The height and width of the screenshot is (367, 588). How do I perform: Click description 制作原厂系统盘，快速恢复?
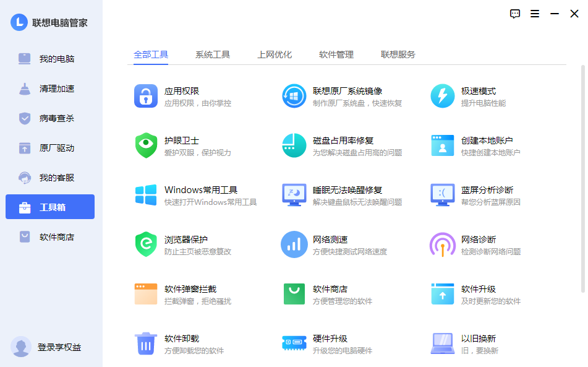357,103
